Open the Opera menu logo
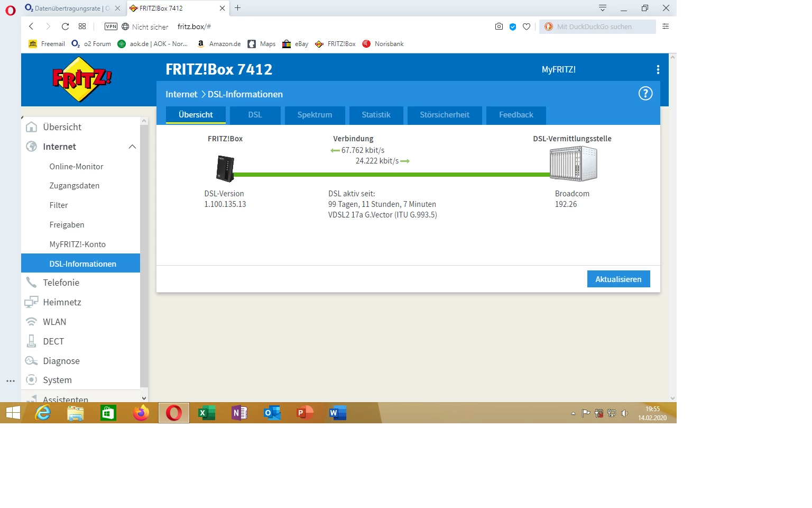The height and width of the screenshot is (508, 812). coord(11,11)
